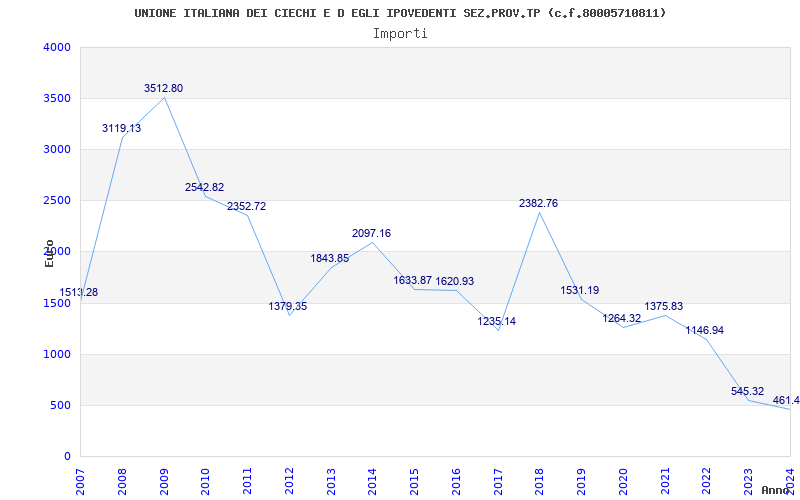Select the 2020 year axis label

[623, 482]
